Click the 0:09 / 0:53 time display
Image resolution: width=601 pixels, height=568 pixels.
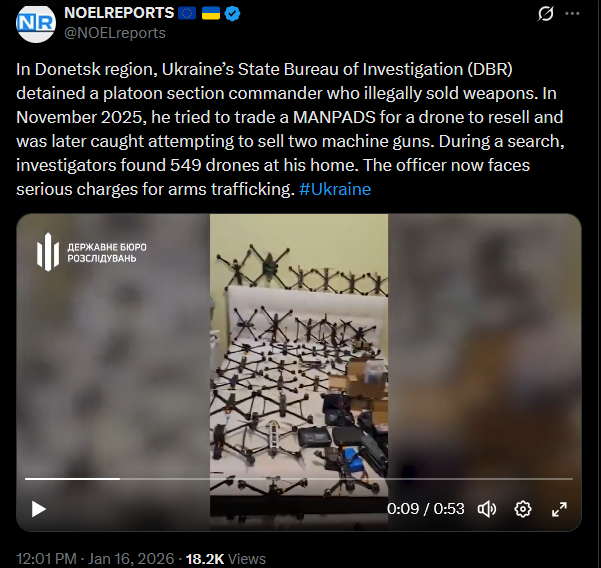(425, 509)
